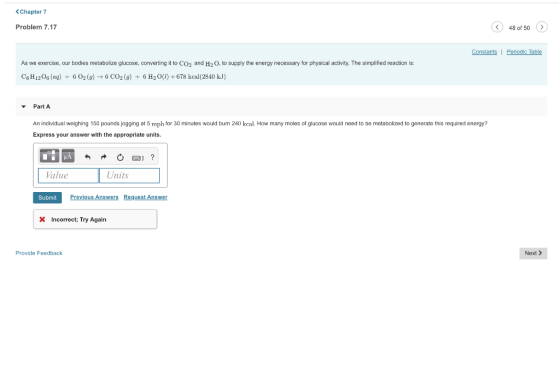This screenshot has width=560, height=378.
Task: Click the red X incorrect icon
Action: click(x=42, y=219)
